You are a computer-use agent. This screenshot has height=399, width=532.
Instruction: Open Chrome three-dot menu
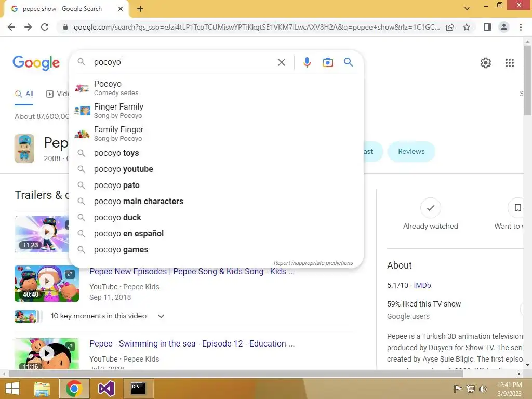[521, 27]
